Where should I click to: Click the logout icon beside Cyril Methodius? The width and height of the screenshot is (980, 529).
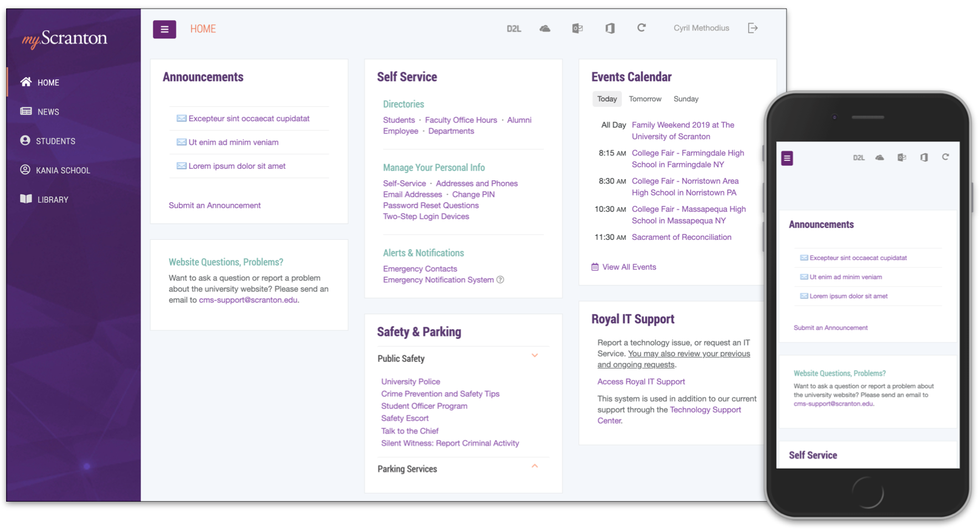coord(752,28)
